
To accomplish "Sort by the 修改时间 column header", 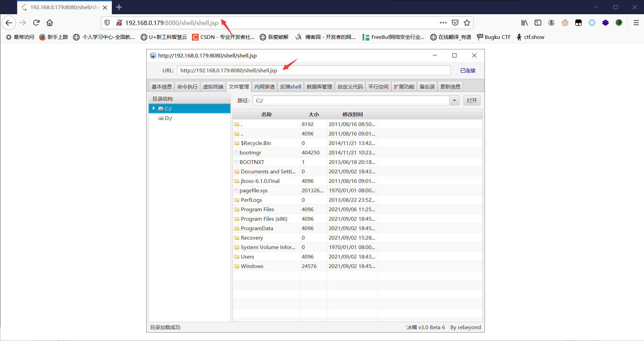I will coord(352,114).
